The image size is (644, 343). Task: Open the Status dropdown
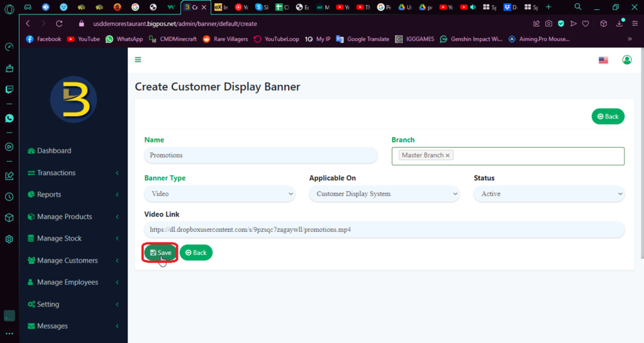coord(549,193)
